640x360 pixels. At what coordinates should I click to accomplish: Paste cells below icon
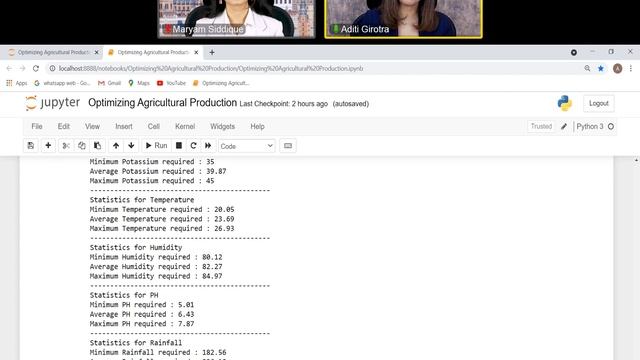click(98, 146)
